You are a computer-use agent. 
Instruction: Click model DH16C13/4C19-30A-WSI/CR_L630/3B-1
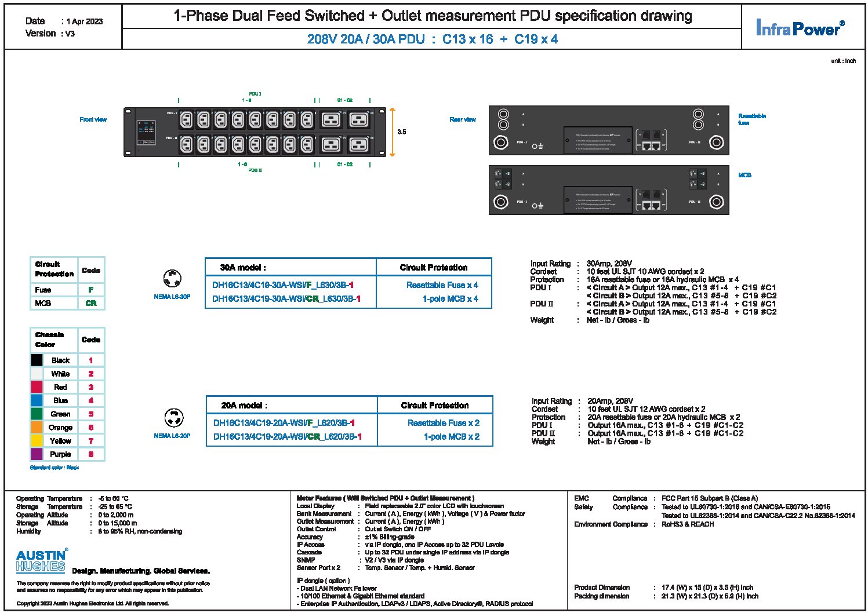pos(286,299)
